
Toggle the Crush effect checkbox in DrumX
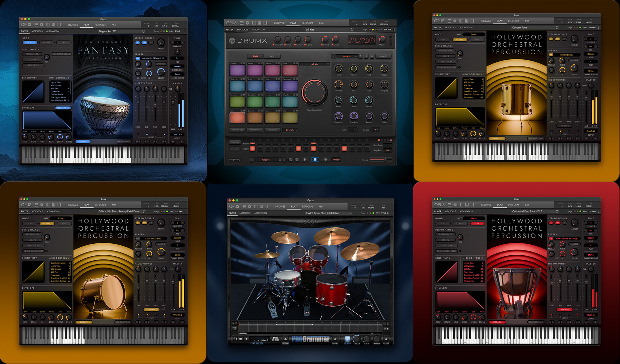295,45
